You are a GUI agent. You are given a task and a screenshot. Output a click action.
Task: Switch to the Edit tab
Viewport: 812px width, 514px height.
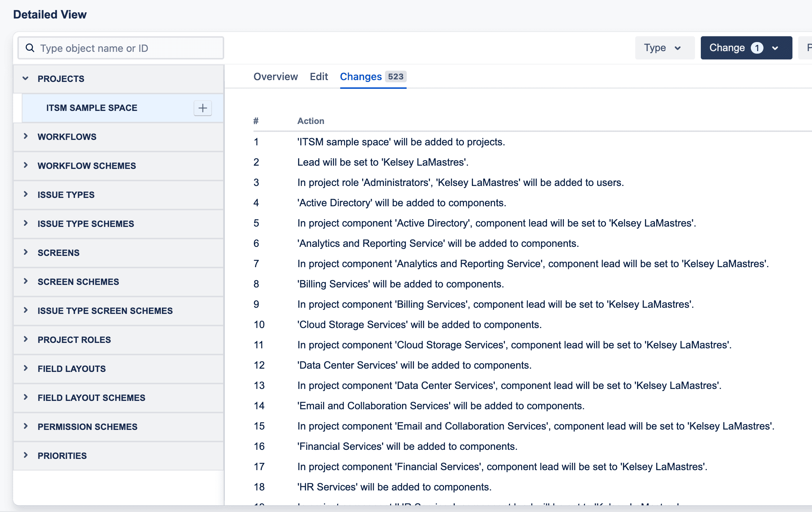pyautogui.click(x=319, y=76)
